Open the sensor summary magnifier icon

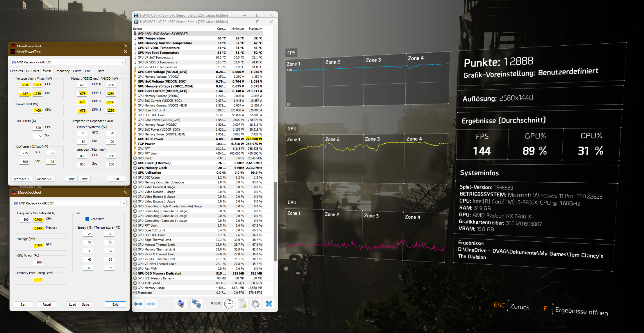[x=181, y=304]
